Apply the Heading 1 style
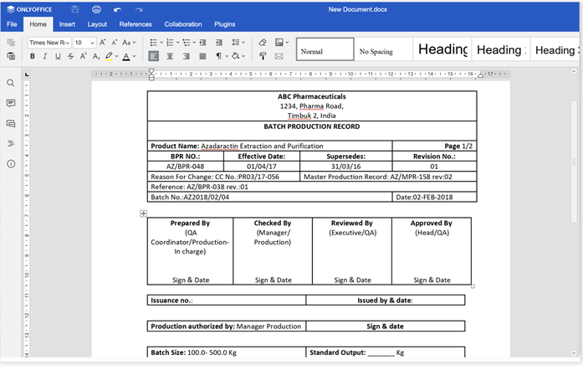This screenshot has width=588, height=370. pos(442,49)
